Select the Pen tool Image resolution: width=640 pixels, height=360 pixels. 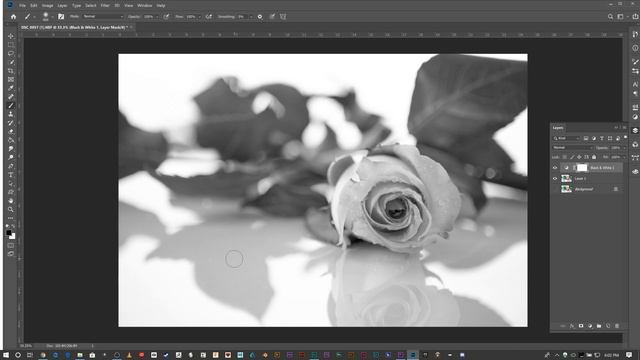pos(11,166)
